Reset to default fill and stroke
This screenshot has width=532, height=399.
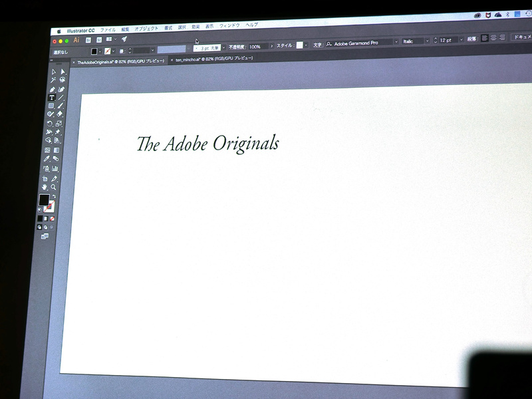point(40,210)
